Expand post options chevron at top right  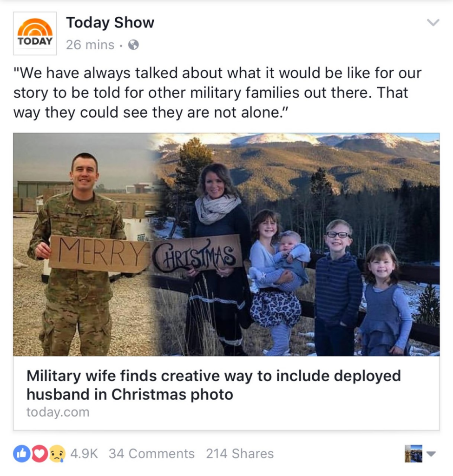pos(433,22)
